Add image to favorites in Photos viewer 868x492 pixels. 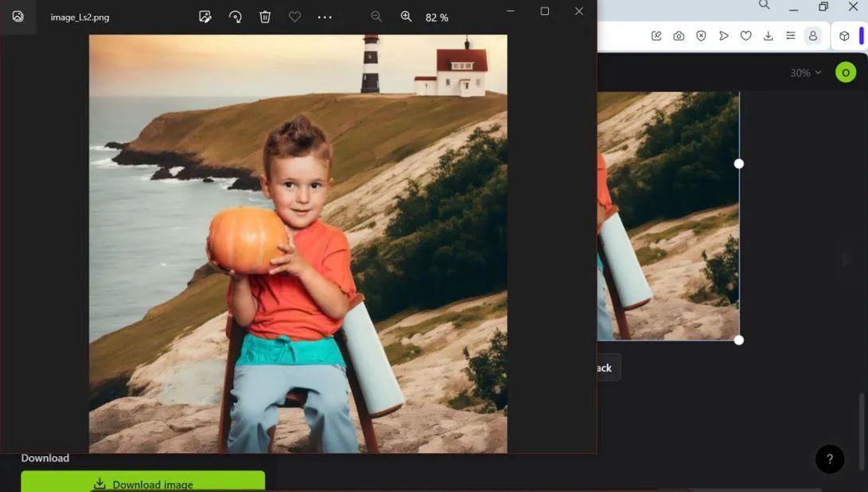(x=294, y=17)
